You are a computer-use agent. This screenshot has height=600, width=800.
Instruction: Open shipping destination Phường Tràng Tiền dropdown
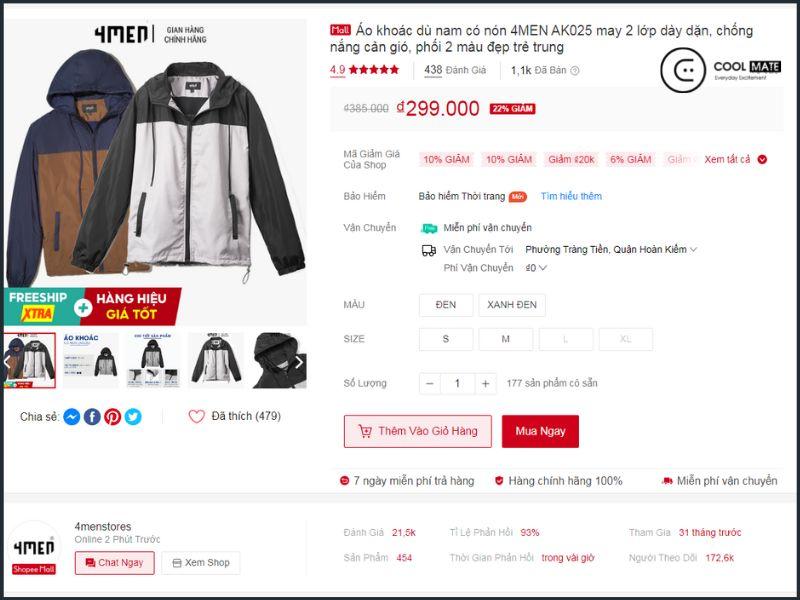click(611, 249)
